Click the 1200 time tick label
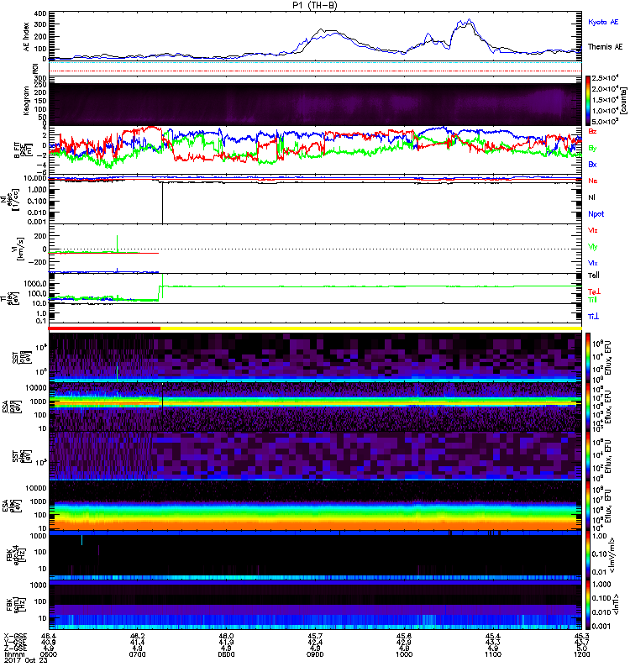This screenshot has width=630, height=672. coord(581,654)
